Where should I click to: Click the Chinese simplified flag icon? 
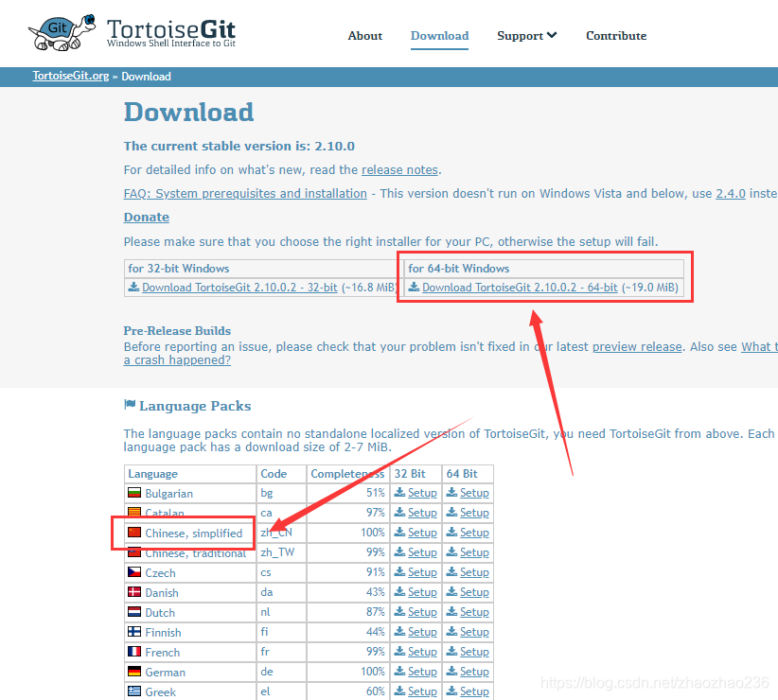pyautogui.click(x=134, y=533)
